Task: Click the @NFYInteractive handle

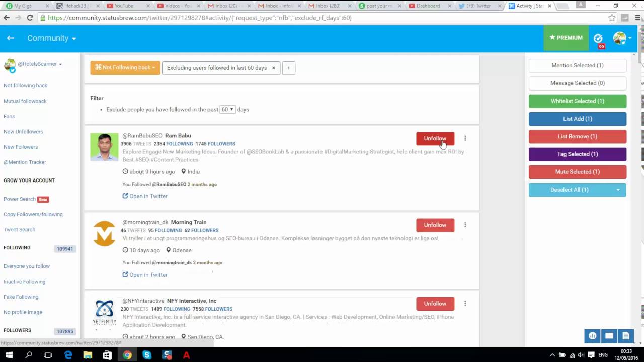Action: [x=143, y=301]
